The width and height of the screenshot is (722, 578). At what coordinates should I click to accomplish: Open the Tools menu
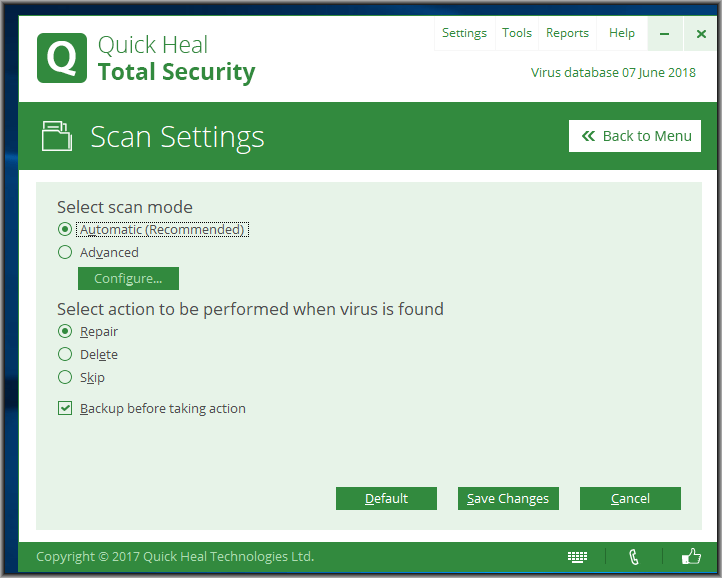tap(517, 33)
